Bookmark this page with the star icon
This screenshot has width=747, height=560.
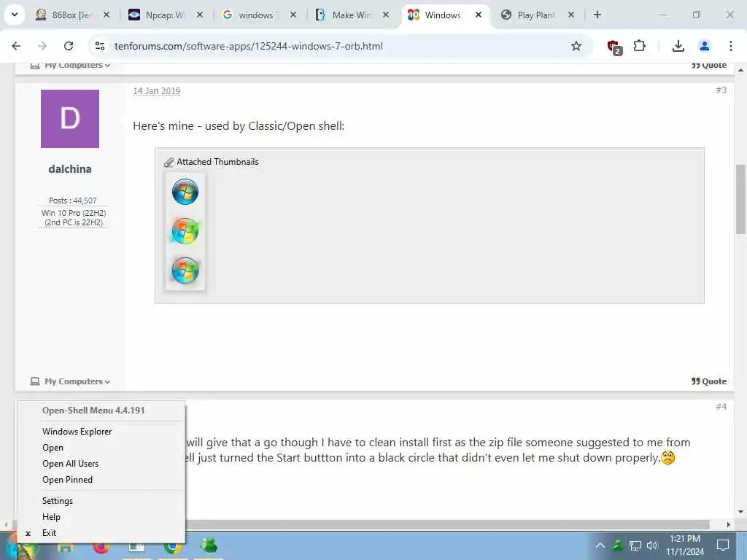pyautogui.click(x=576, y=46)
